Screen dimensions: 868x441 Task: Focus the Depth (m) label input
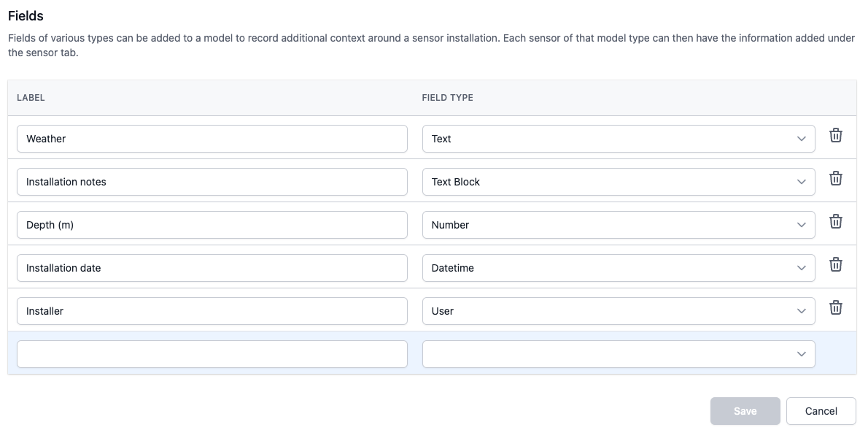(212, 225)
